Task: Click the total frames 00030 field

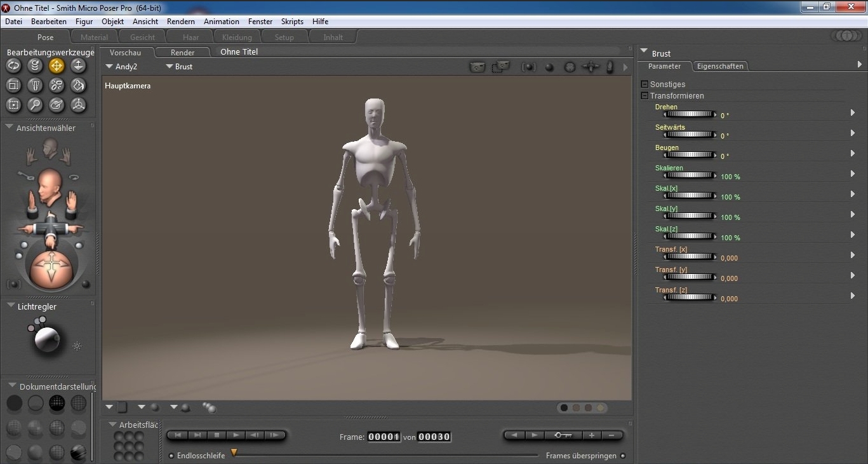Action: click(434, 437)
